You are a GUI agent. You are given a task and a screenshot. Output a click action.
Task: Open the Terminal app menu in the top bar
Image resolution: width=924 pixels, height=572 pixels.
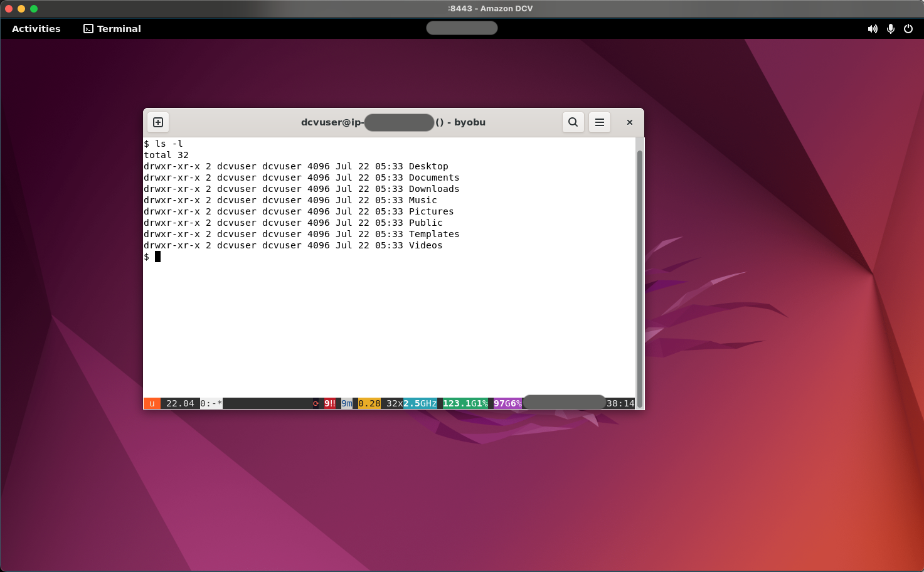[x=112, y=29]
